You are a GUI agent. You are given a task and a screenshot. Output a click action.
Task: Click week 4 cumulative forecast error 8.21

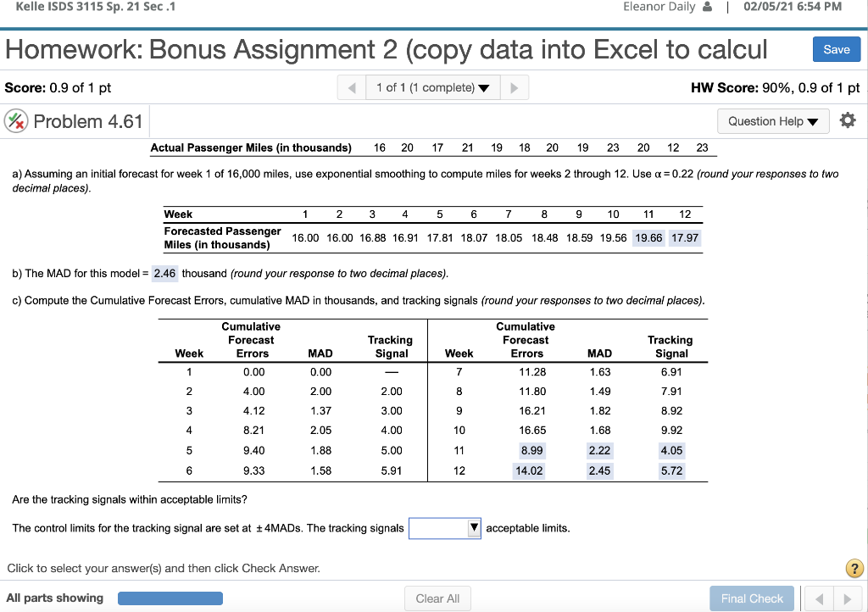pos(253,430)
